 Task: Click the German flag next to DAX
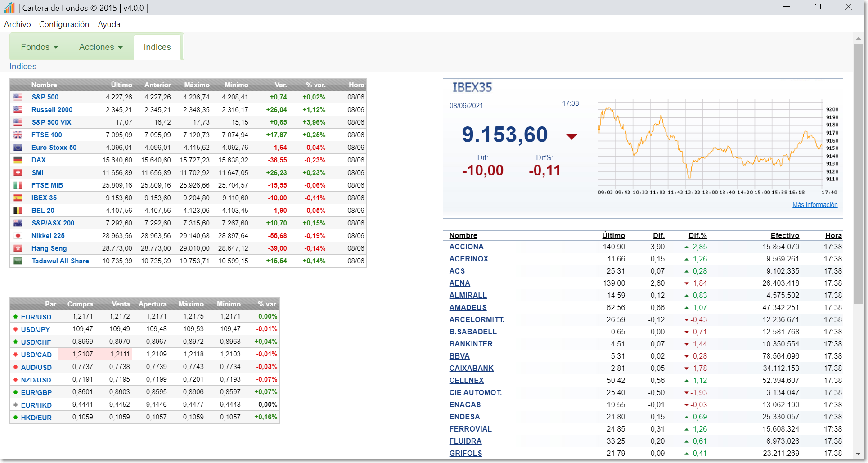click(18, 160)
